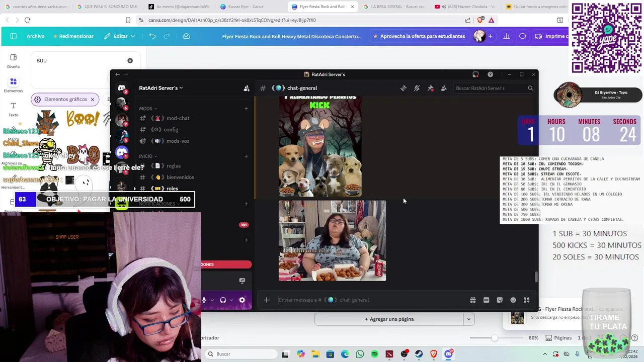Open Canva Archivo menu
Screen dimensions: 644x362
(36, 36)
